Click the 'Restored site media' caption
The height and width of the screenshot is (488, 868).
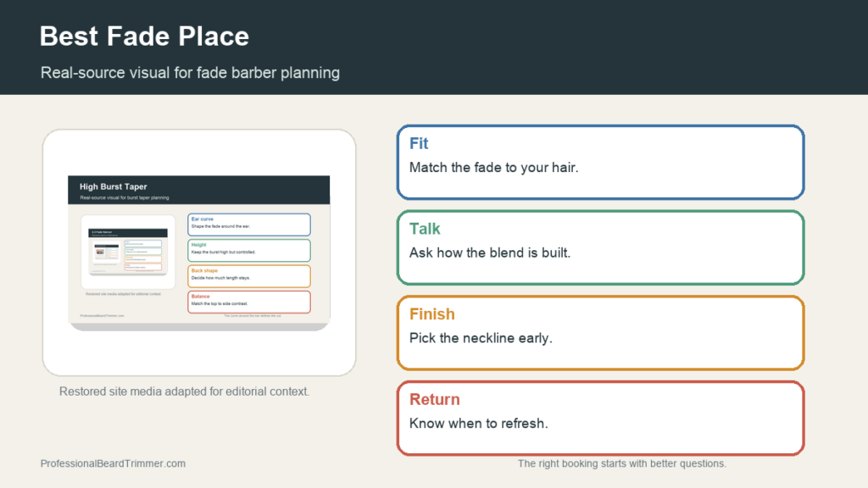coord(184,391)
